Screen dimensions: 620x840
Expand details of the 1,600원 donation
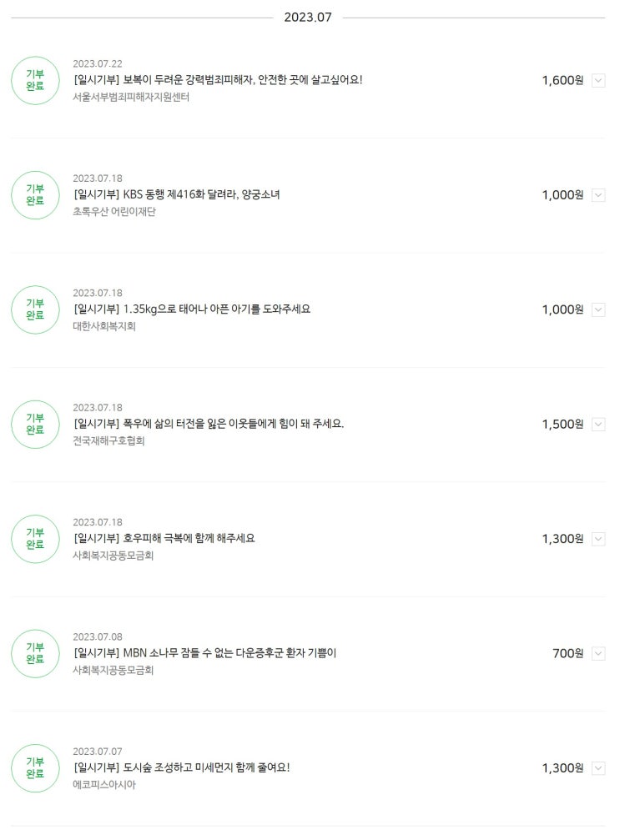(598, 81)
